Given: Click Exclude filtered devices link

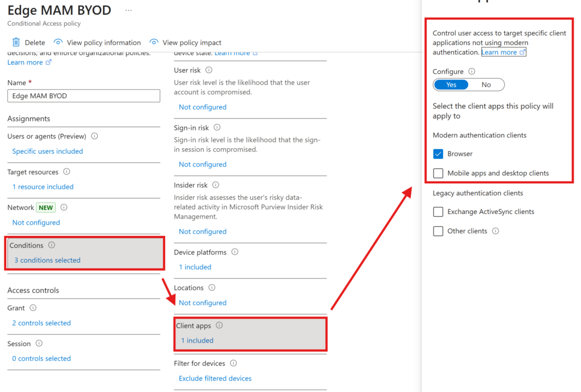Looking at the screenshot, I should (x=215, y=378).
